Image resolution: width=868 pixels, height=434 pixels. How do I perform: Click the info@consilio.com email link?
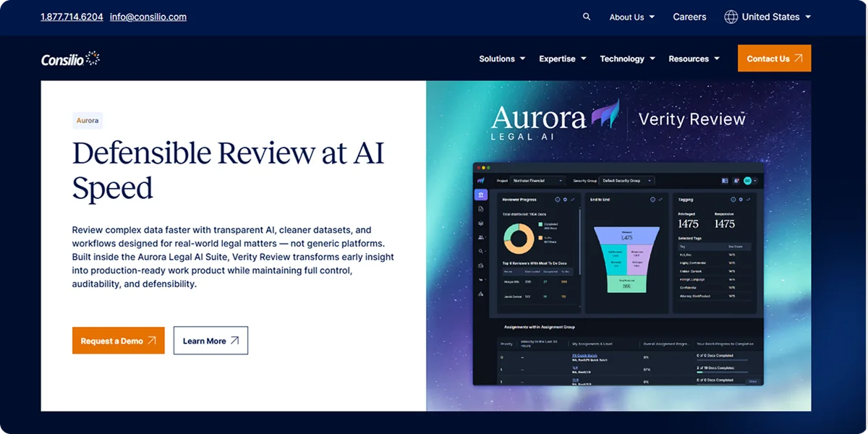point(148,17)
